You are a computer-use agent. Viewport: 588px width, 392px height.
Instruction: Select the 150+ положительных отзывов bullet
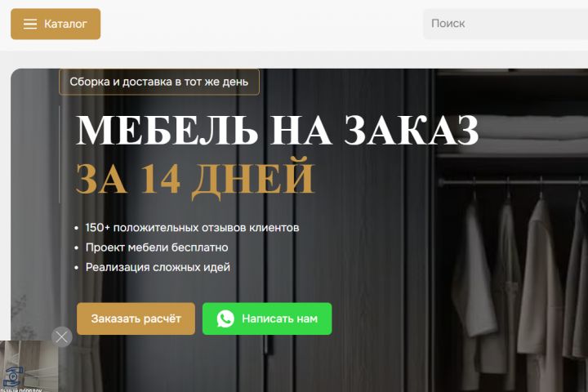click(x=193, y=228)
